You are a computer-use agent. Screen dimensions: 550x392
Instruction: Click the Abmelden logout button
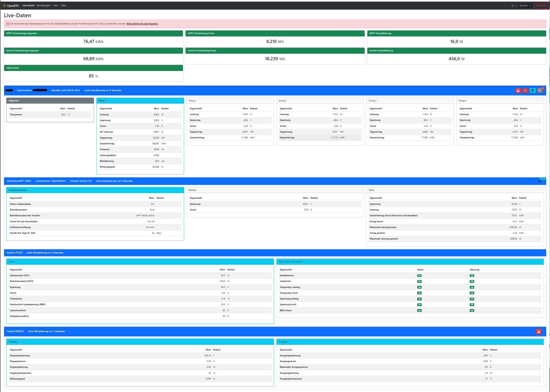541,6
